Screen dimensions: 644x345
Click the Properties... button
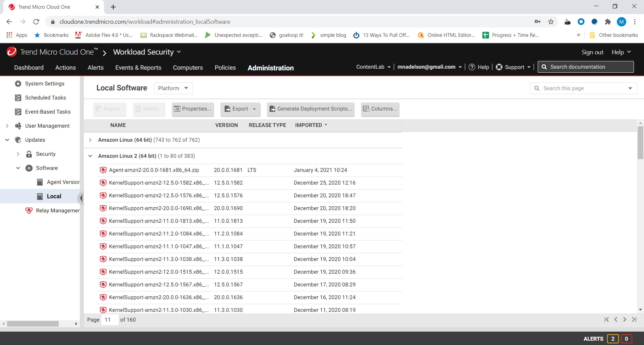pyautogui.click(x=193, y=109)
